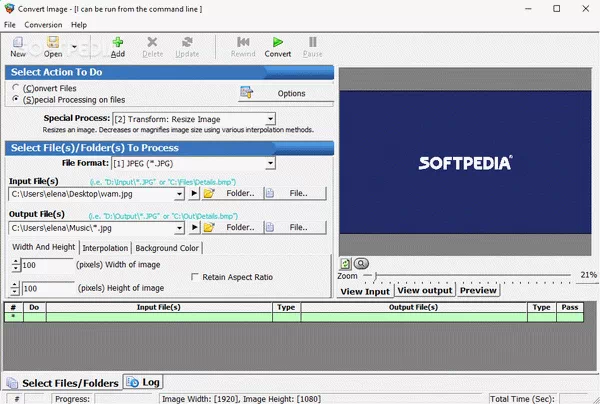The height and width of the screenshot is (404, 600).
Task: Switch to the Background Color tab
Action: pyautogui.click(x=167, y=248)
